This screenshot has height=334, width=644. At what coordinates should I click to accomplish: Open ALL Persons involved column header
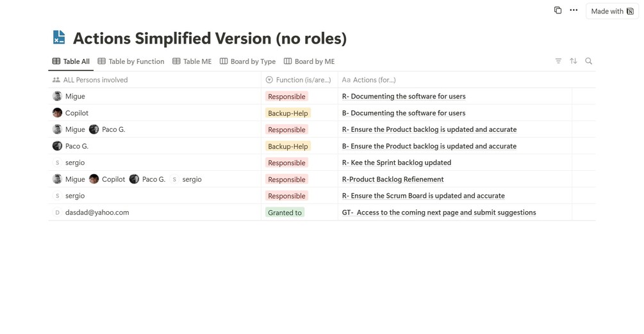pos(95,80)
